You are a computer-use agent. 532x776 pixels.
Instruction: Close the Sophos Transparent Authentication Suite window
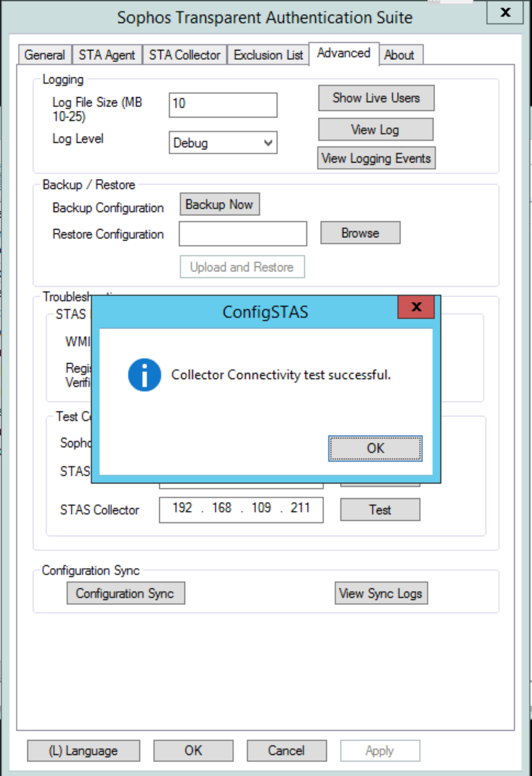pyautogui.click(x=505, y=12)
